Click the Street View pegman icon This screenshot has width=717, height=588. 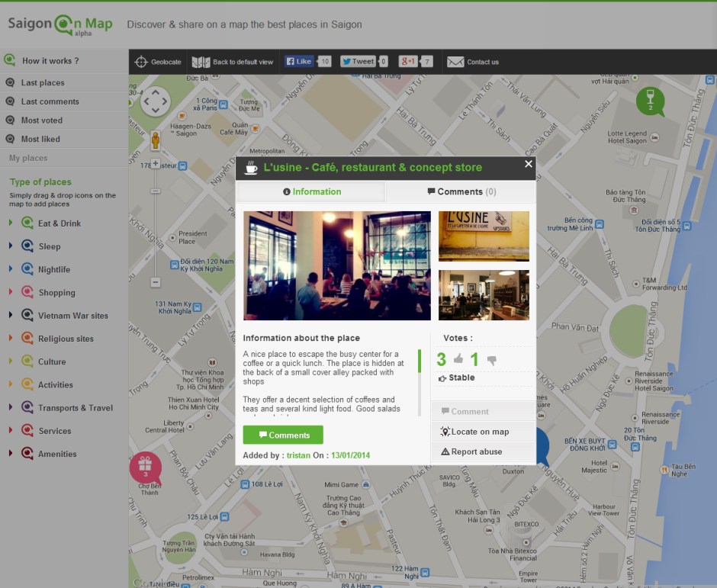tap(156, 140)
